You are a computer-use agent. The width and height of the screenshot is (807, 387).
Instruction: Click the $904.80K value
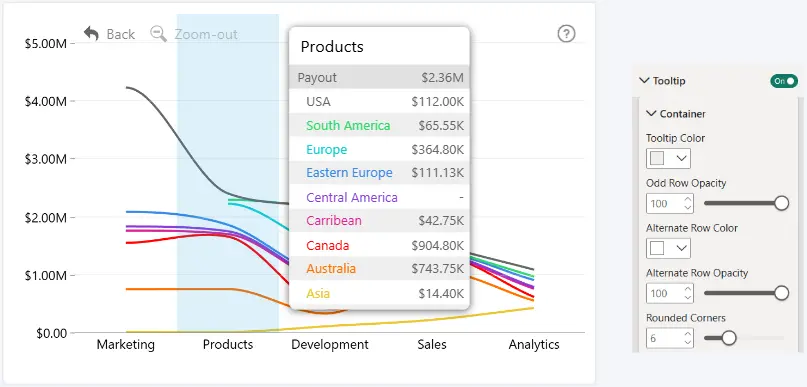437,245
